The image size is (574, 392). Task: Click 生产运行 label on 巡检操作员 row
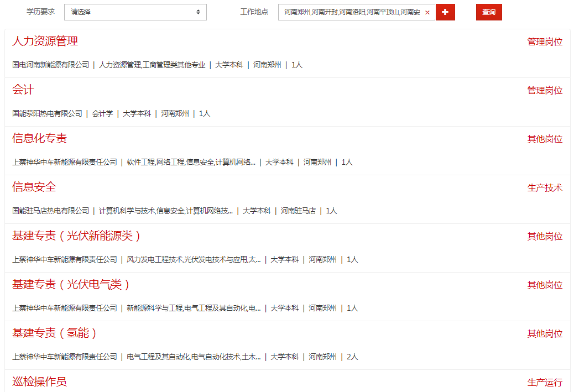[x=545, y=383]
